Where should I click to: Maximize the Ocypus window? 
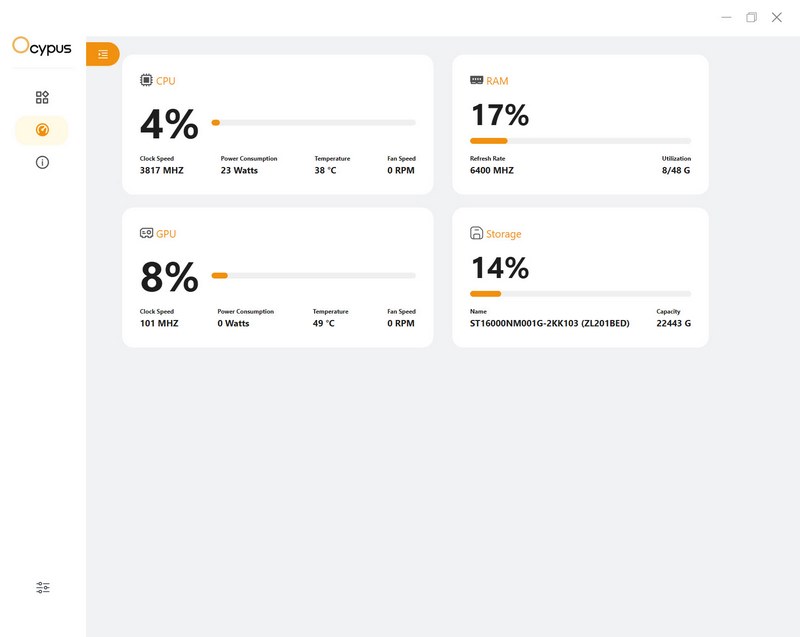pyautogui.click(x=751, y=17)
